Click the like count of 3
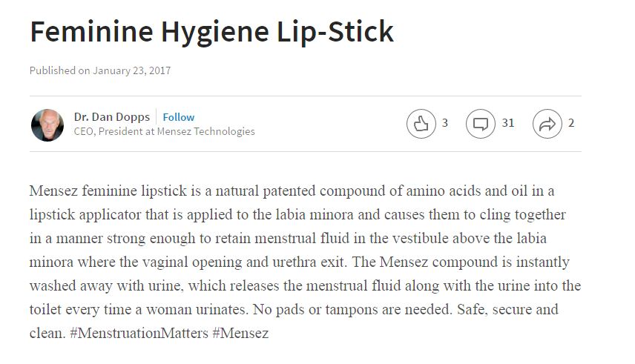635x364 pixels. point(445,123)
